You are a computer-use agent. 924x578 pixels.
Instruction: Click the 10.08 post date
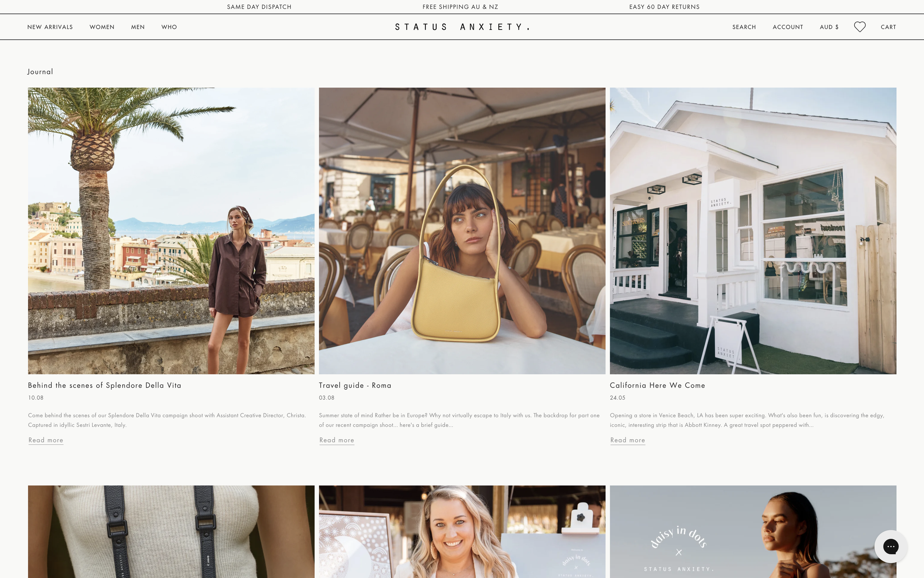[x=35, y=398]
